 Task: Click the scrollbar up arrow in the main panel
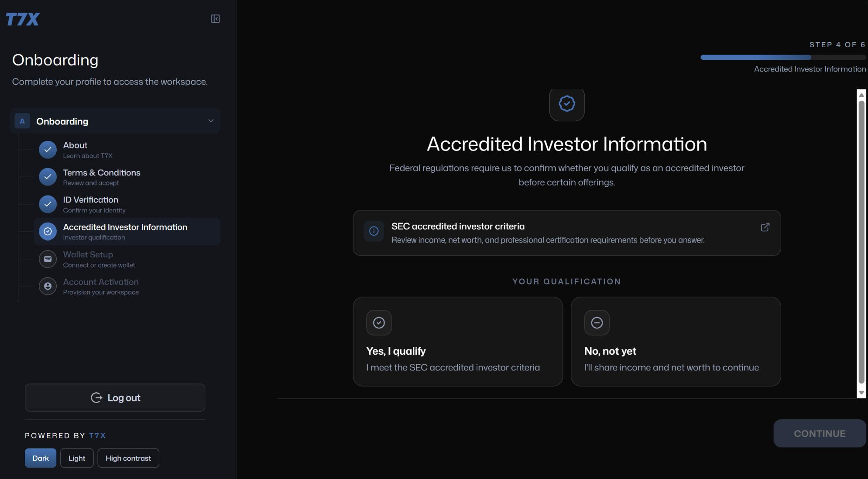(x=861, y=95)
